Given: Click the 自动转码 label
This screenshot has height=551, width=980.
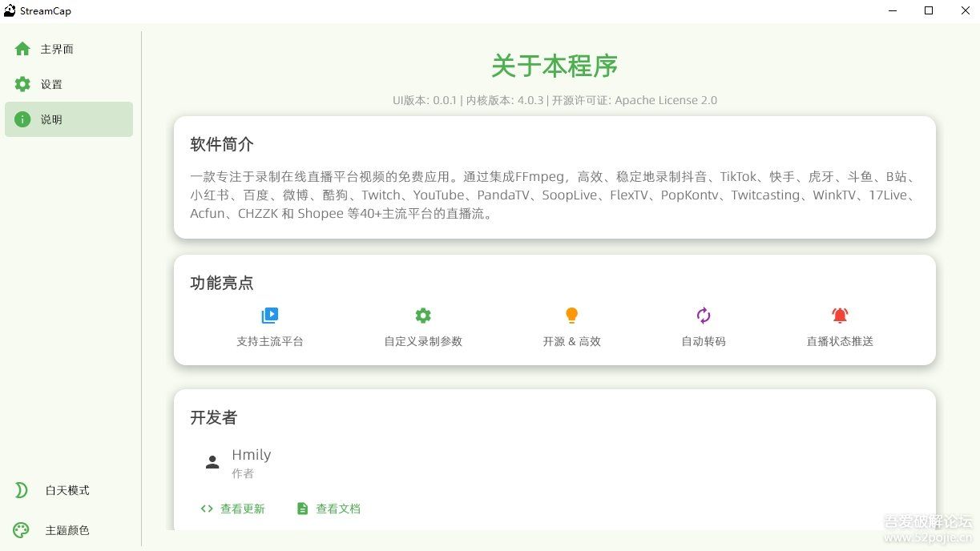Looking at the screenshot, I should [x=704, y=341].
